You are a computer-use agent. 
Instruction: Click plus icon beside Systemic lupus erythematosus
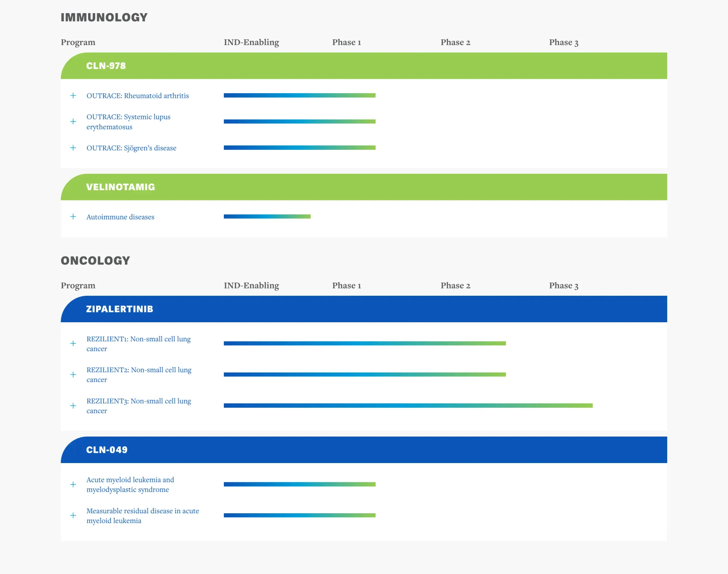(x=73, y=121)
